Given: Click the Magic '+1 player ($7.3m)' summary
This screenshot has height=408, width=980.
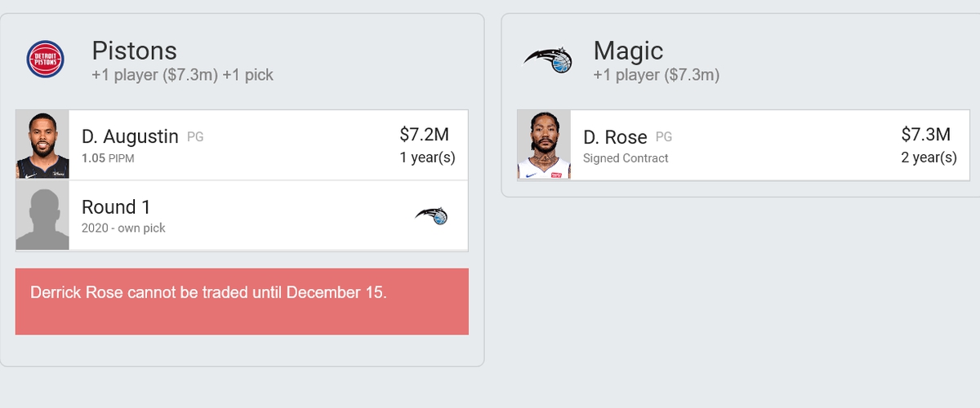Looking at the screenshot, I should click(656, 75).
